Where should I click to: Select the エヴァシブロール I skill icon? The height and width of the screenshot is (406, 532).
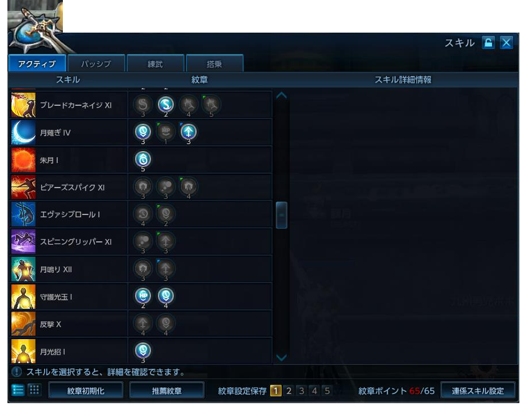(x=23, y=214)
